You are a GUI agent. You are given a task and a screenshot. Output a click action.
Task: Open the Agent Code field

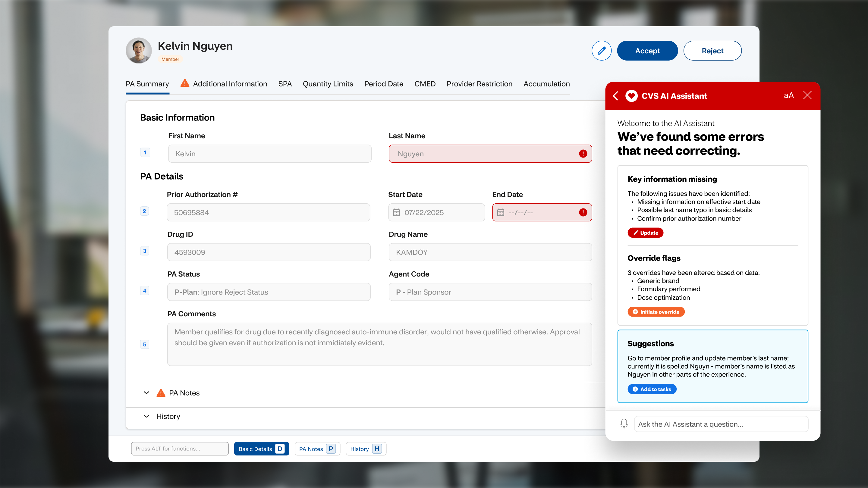tap(490, 292)
